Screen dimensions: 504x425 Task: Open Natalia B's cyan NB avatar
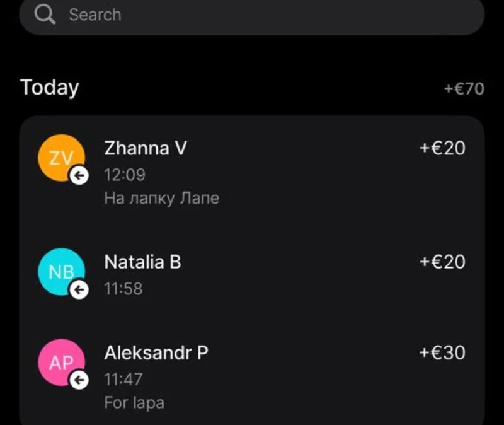tap(60, 271)
